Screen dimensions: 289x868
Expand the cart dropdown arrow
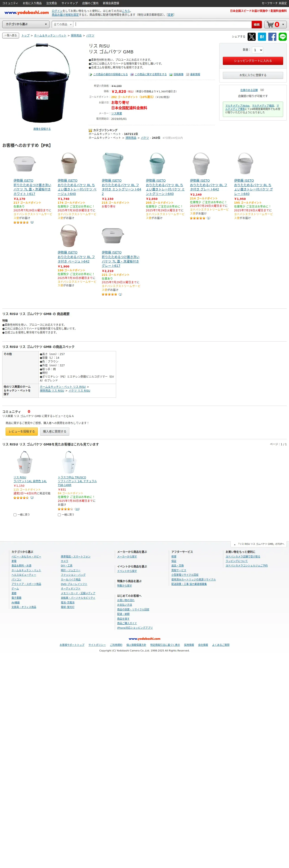tap(283, 24)
